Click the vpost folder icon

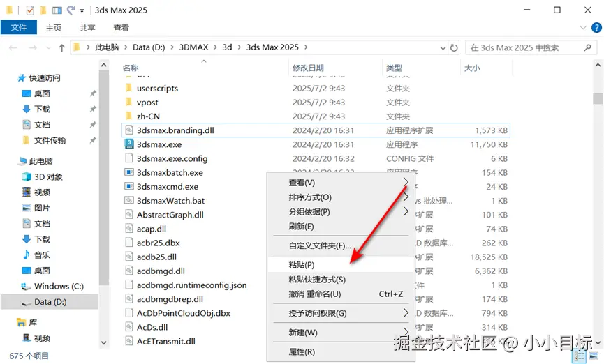pyautogui.click(x=129, y=103)
